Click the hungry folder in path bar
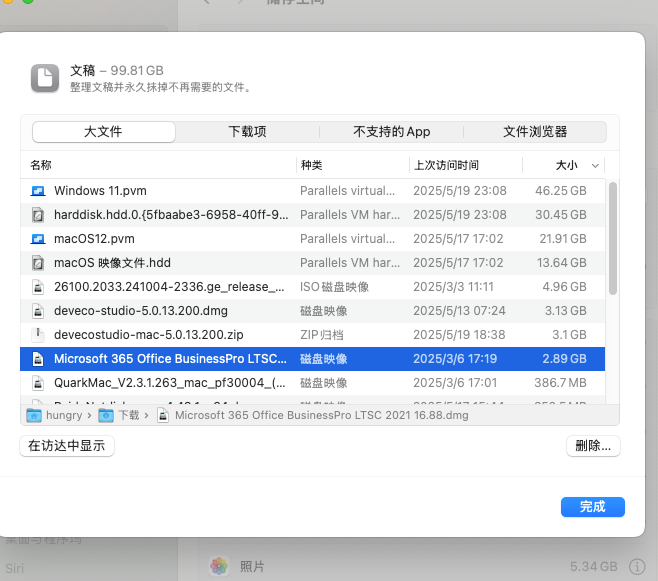 [x=54, y=415]
